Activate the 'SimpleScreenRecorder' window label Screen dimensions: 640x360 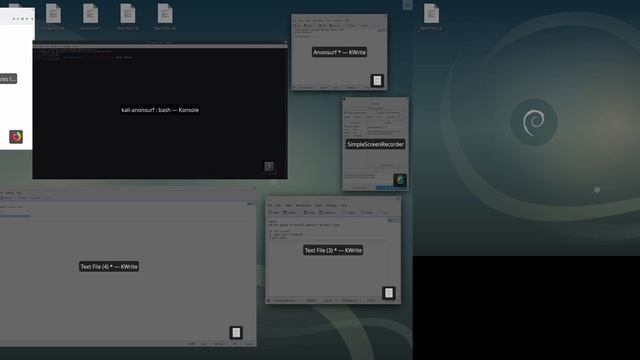point(375,144)
